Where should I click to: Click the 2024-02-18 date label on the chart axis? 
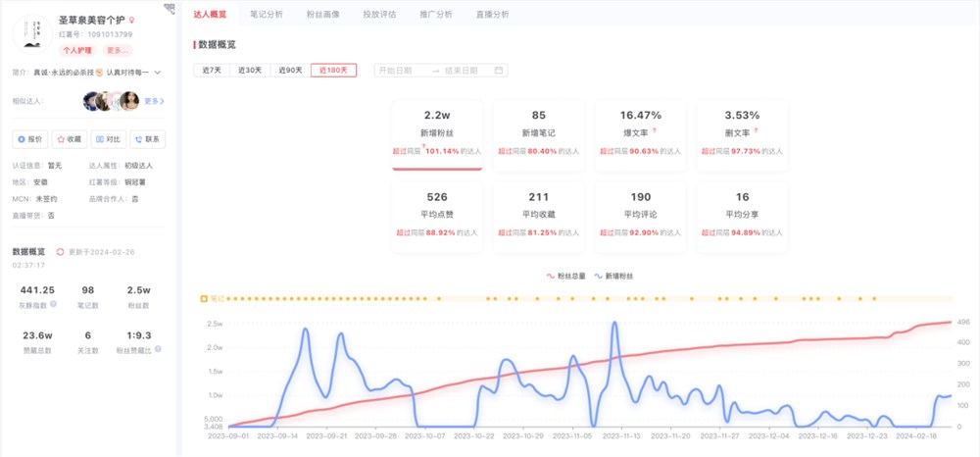tap(914, 435)
